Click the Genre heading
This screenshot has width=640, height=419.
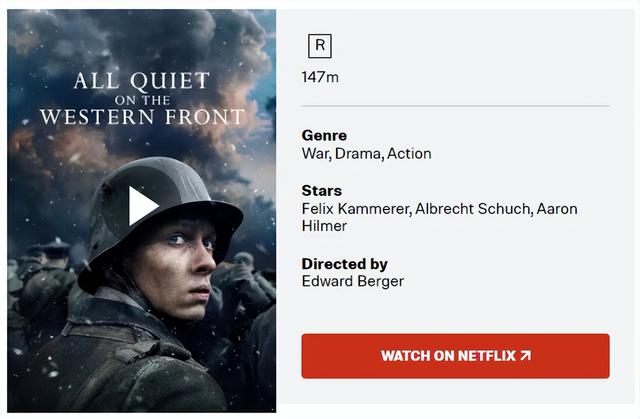coord(324,135)
